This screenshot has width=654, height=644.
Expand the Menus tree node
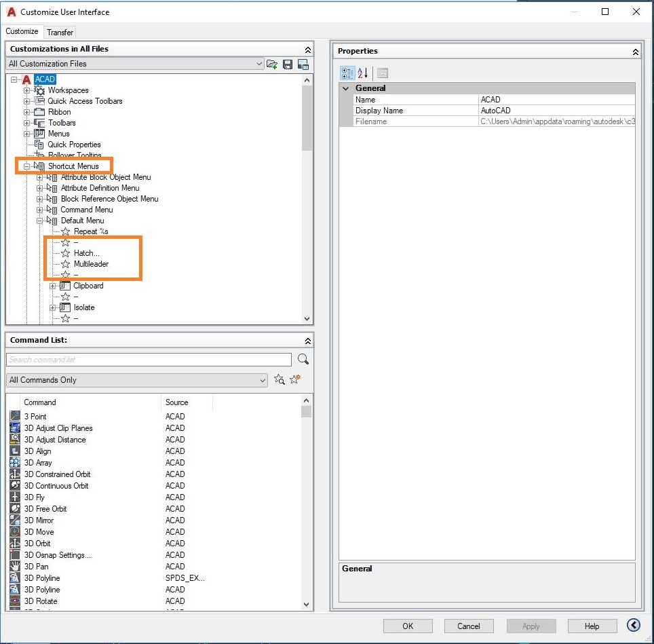click(26, 134)
